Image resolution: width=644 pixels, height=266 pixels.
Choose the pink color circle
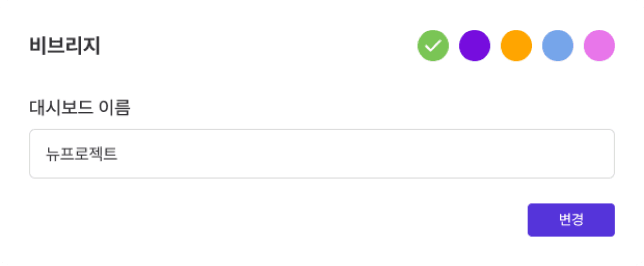point(599,46)
